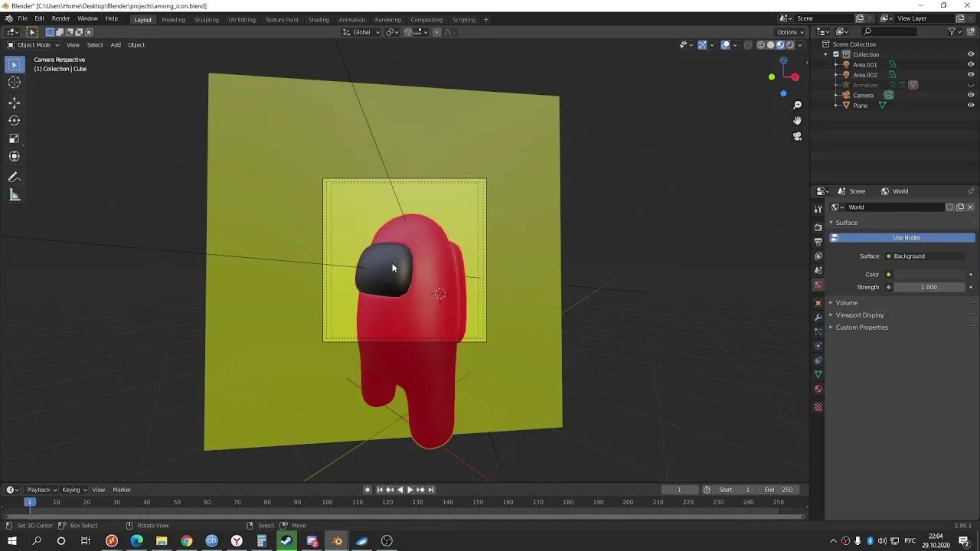Switch to rendered viewport shading
Screen dimensions: 980x551
(x=790, y=44)
